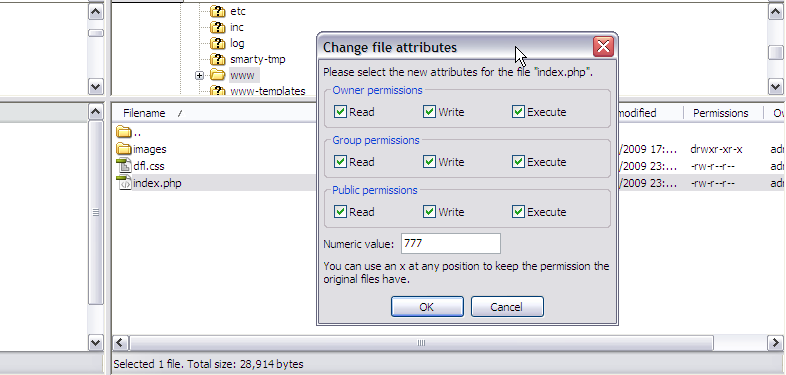This screenshot has width=786, height=375.
Task: Click permissions cell of index.php row
Action: 712,183
